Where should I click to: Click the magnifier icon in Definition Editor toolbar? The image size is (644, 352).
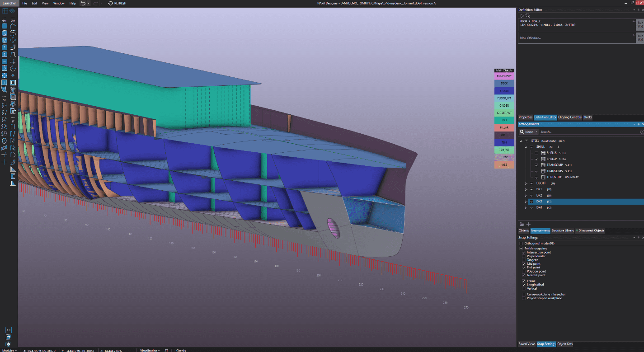528,15
